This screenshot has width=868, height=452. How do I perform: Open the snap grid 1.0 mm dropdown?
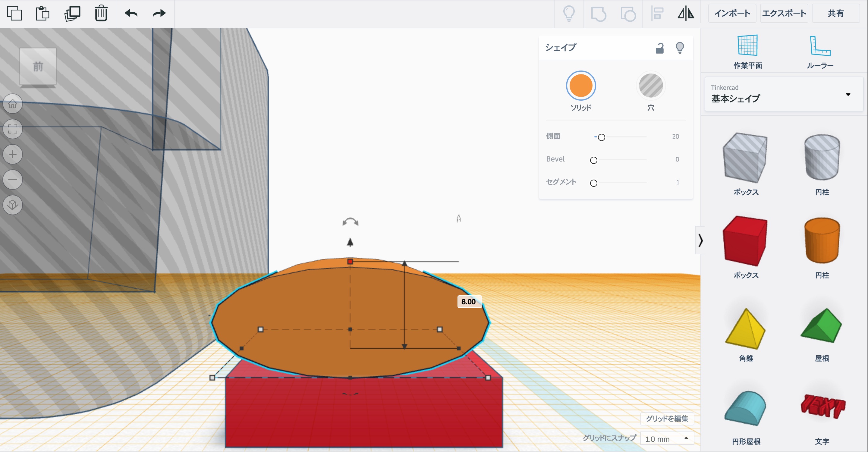point(666,438)
